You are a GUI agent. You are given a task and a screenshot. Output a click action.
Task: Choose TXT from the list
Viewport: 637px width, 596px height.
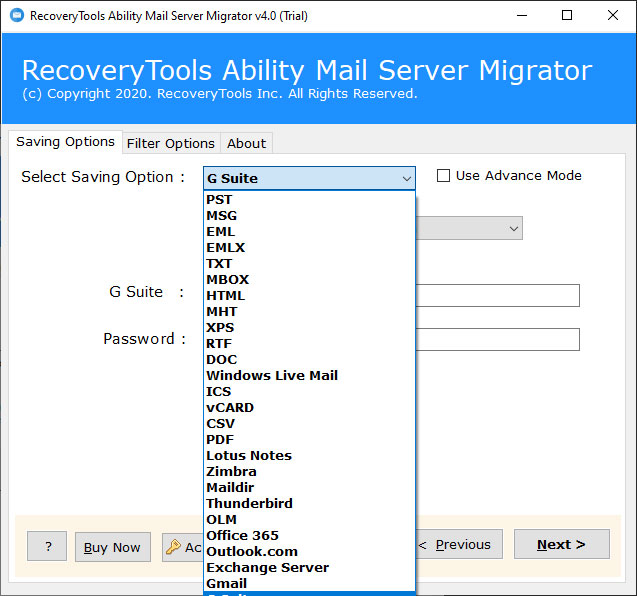[309, 264]
